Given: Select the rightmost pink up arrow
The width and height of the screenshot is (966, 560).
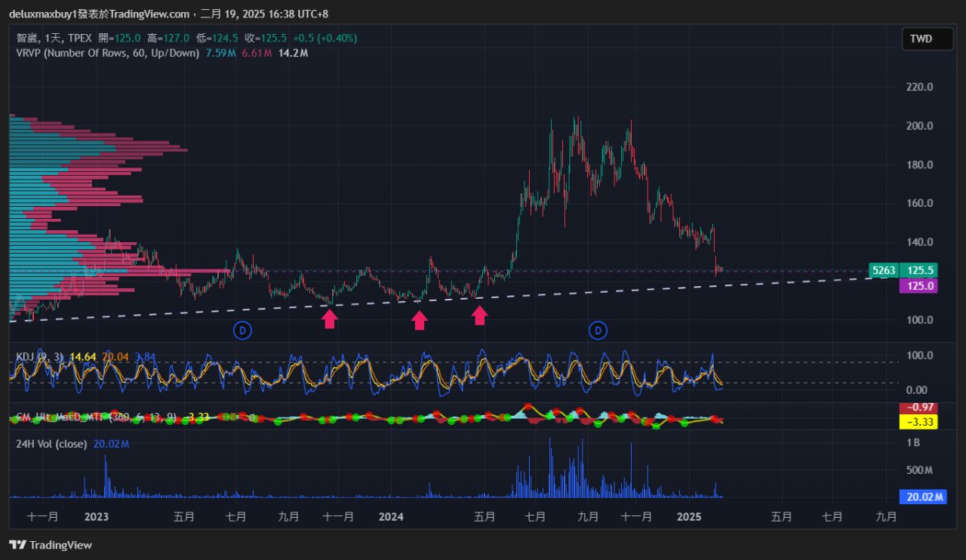Looking at the screenshot, I should [x=479, y=315].
